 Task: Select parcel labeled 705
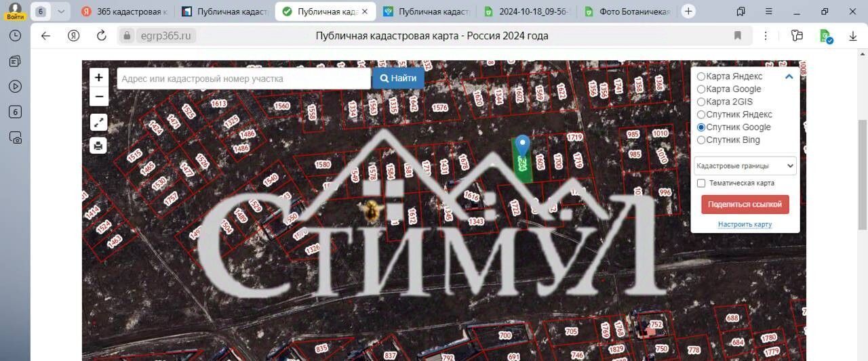click(x=572, y=331)
